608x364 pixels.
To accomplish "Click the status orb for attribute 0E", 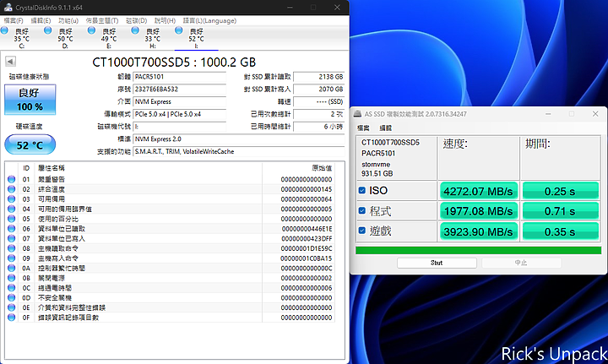I will tap(11, 307).
